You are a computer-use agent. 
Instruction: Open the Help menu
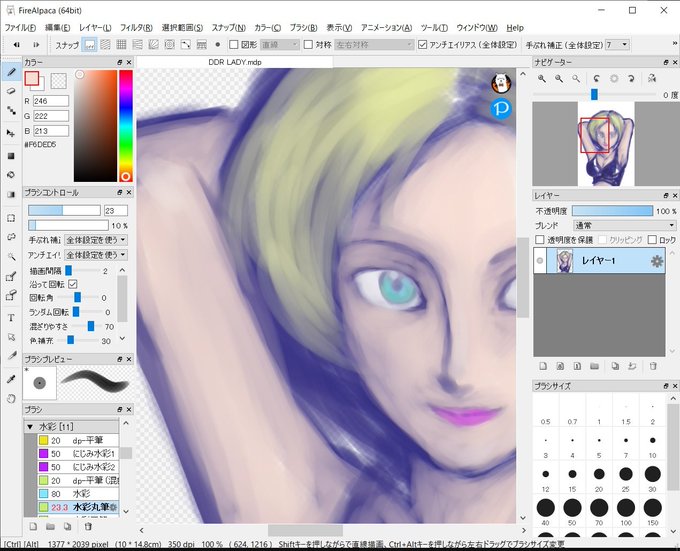pyautogui.click(x=515, y=28)
